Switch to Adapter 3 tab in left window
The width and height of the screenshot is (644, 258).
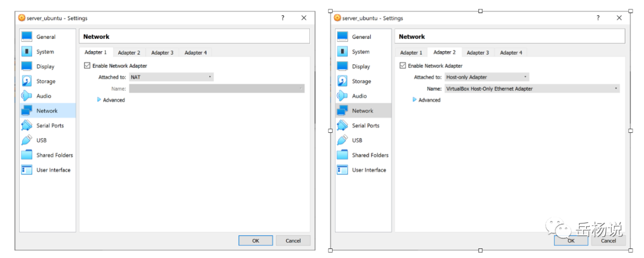[x=162, y=52]
